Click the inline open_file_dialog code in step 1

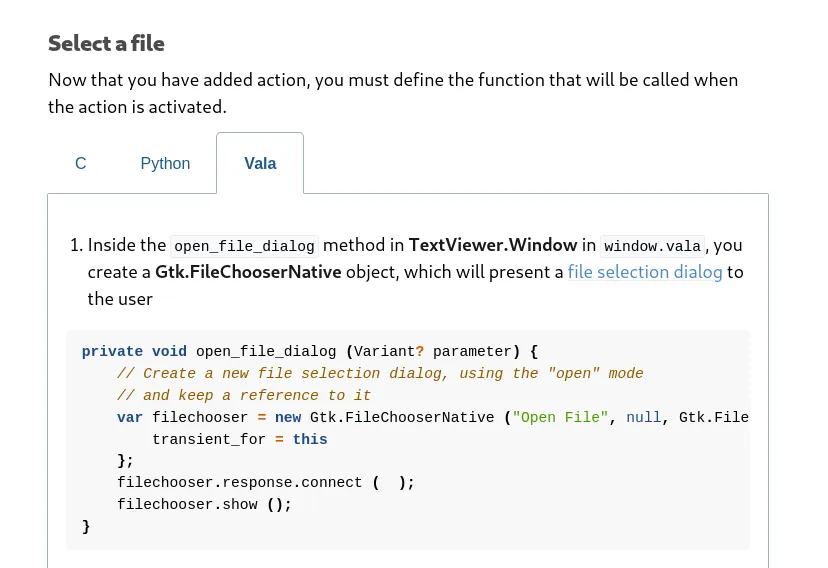click(x=244, y=246)
